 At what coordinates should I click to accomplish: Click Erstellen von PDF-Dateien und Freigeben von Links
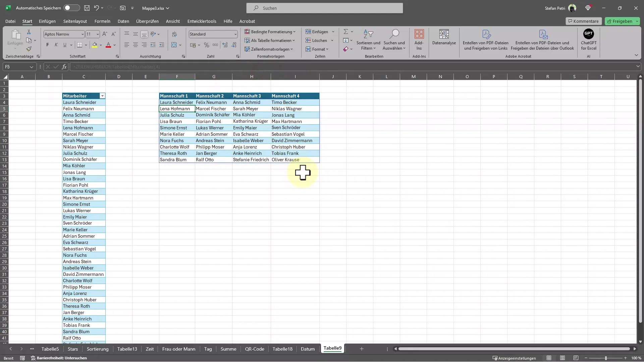point(485,40)
